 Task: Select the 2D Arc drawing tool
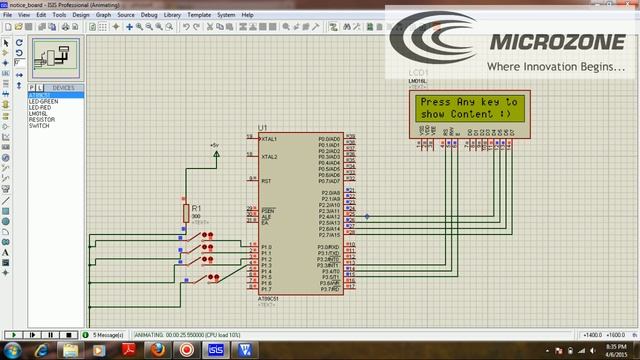coord(6,231)
